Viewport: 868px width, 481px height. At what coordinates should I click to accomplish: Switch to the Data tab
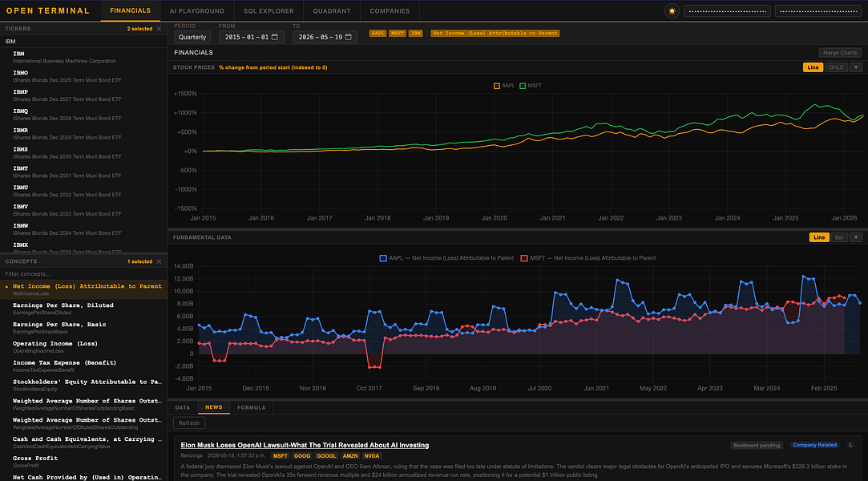(x=183, y=408)
